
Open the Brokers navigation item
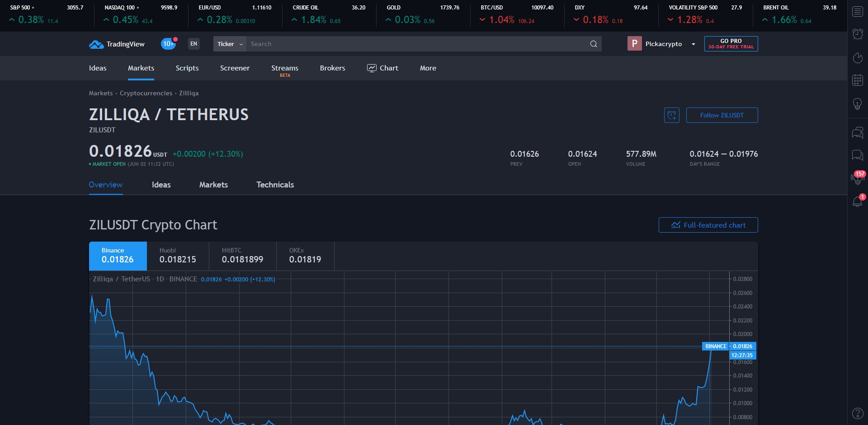click(332, 68)
